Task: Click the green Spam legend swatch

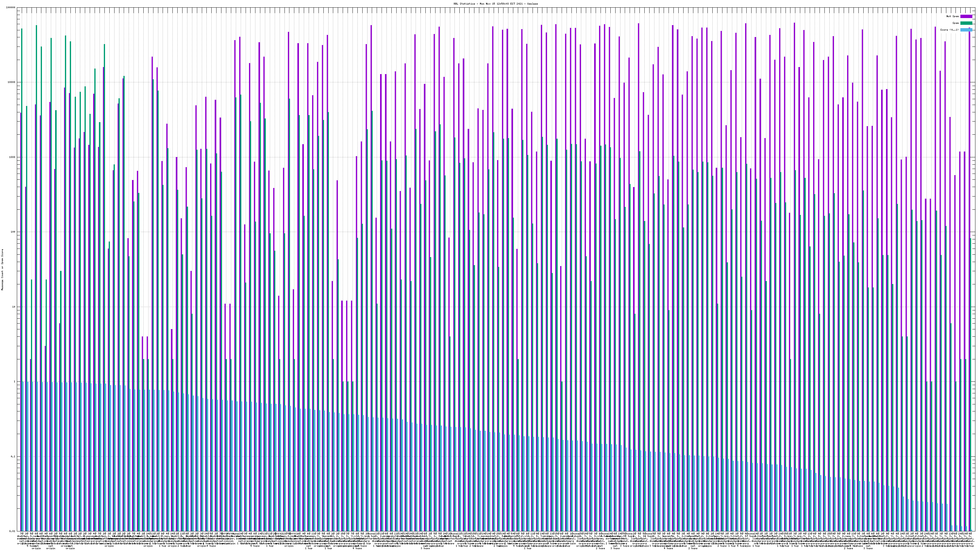Action: coord(966,23)
